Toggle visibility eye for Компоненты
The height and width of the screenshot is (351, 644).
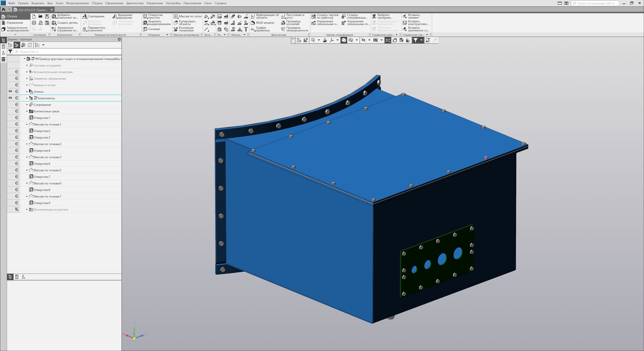click(10, 98)
